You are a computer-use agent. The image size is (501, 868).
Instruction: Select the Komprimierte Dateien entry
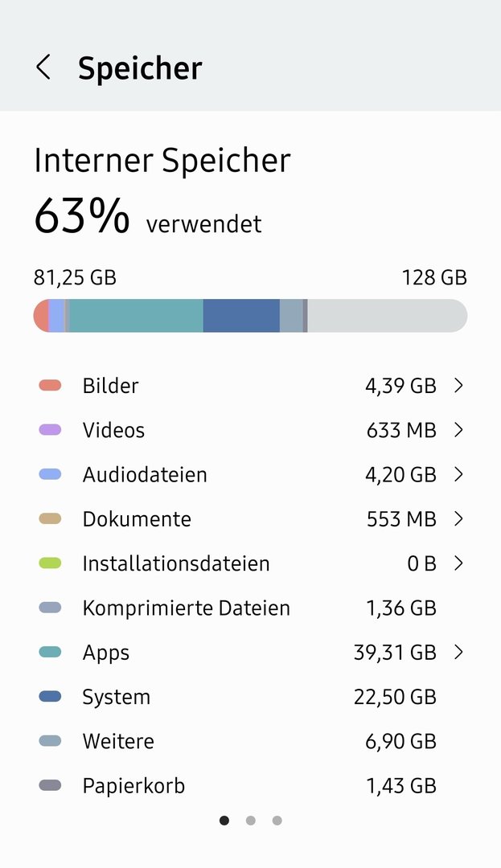tap(250, 608)
